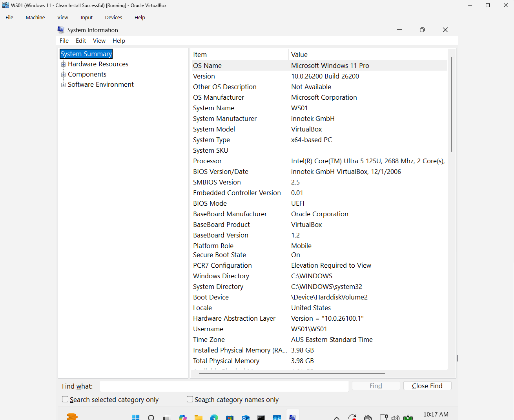Open taskbar Search magnifier
This screenshot has height=420, width=514.
[151, 418]
